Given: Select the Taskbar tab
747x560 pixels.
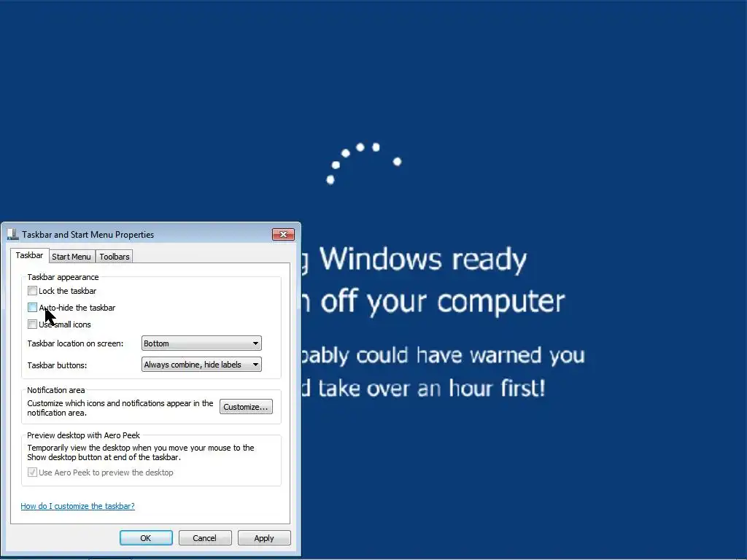Looking at the screenshot, I should [29, 255].
